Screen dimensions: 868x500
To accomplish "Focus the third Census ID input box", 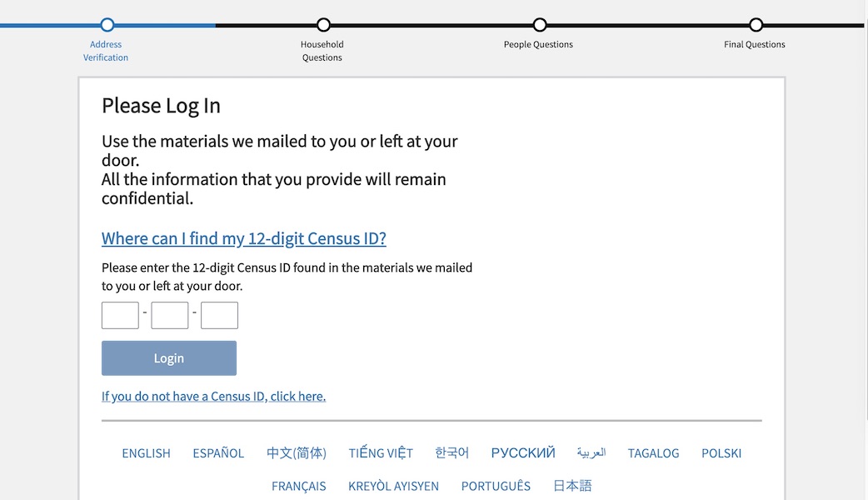I will (219, 316).
